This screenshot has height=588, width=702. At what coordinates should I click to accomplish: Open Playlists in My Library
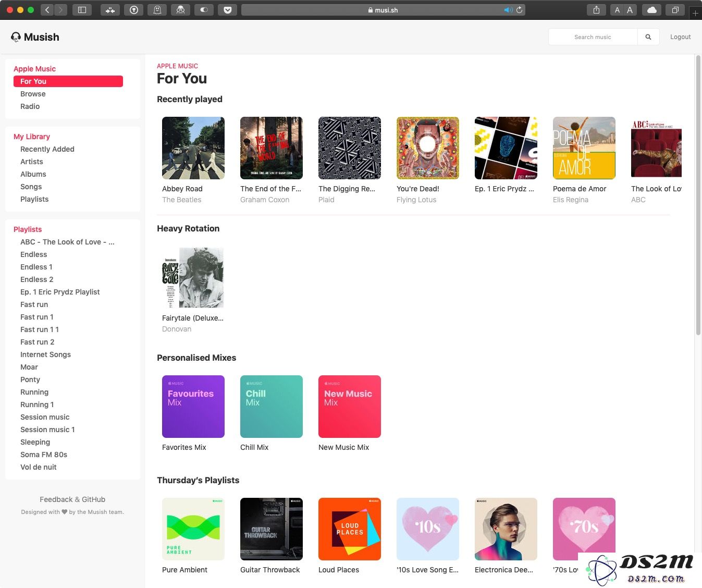tap(34, 199)
